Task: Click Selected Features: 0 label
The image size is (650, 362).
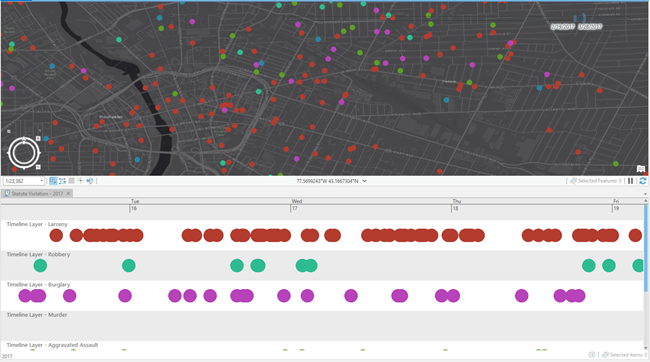Action: click(600, 181)
